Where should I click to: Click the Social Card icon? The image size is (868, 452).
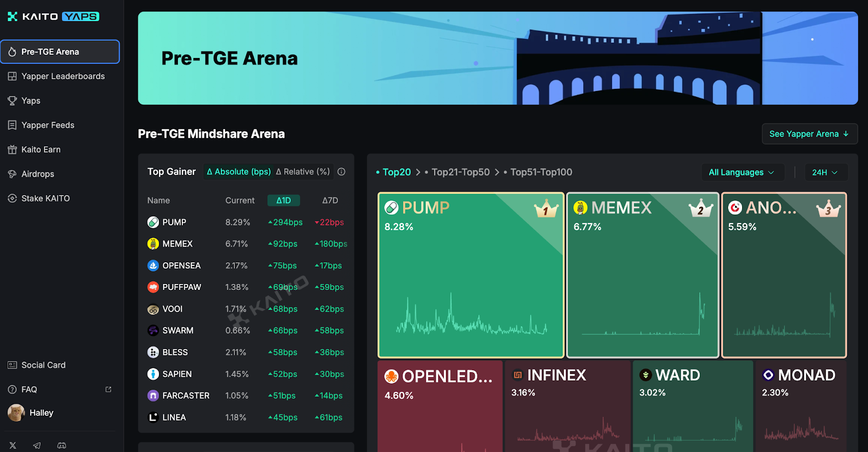coord(12,365)
